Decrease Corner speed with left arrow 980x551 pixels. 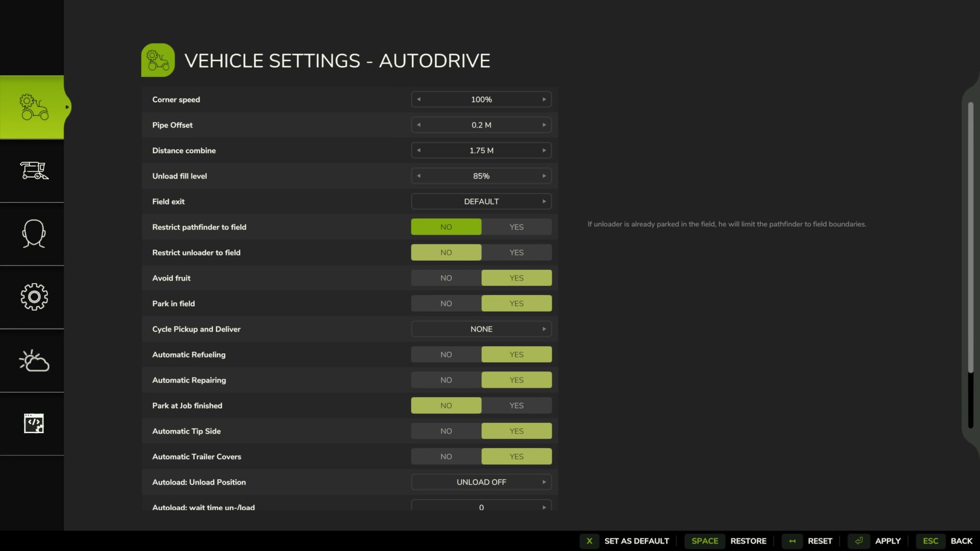[x=419, y=99]
